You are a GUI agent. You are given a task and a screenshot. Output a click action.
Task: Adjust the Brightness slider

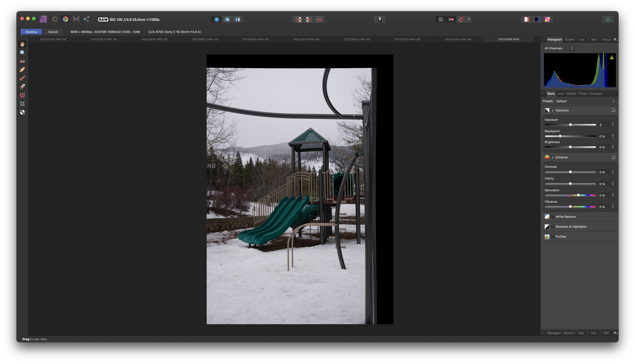[570, 147]
